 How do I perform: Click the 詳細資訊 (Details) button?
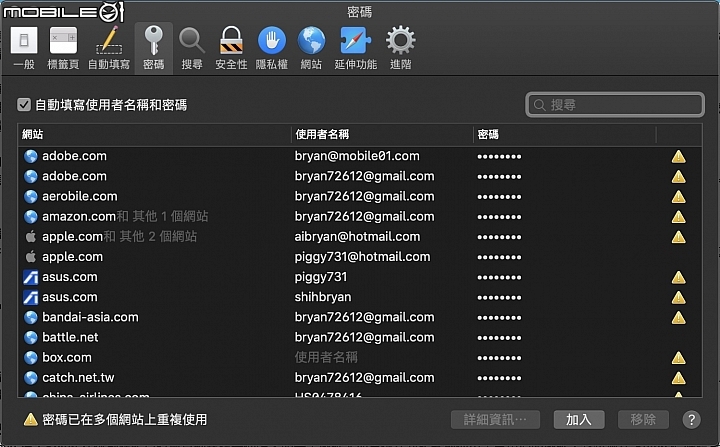pos(495,419)
